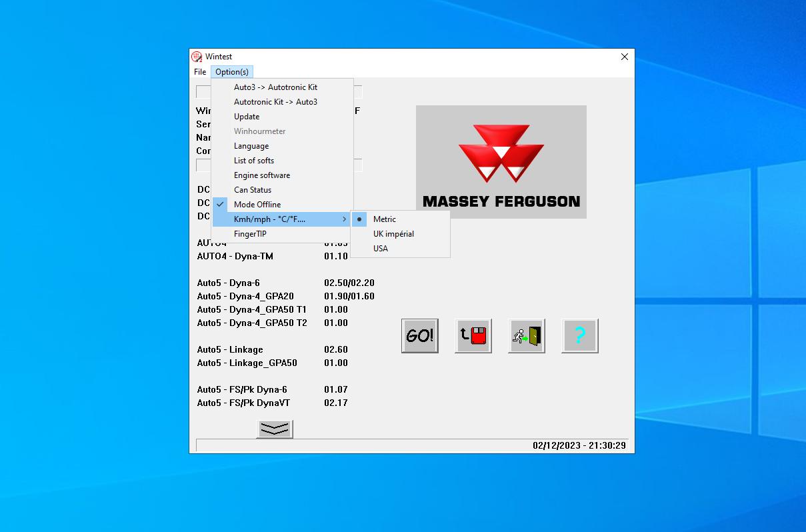Choose Engine software menu entry
Viewport: 806px width, 532px height.
[x=283, y=175]
